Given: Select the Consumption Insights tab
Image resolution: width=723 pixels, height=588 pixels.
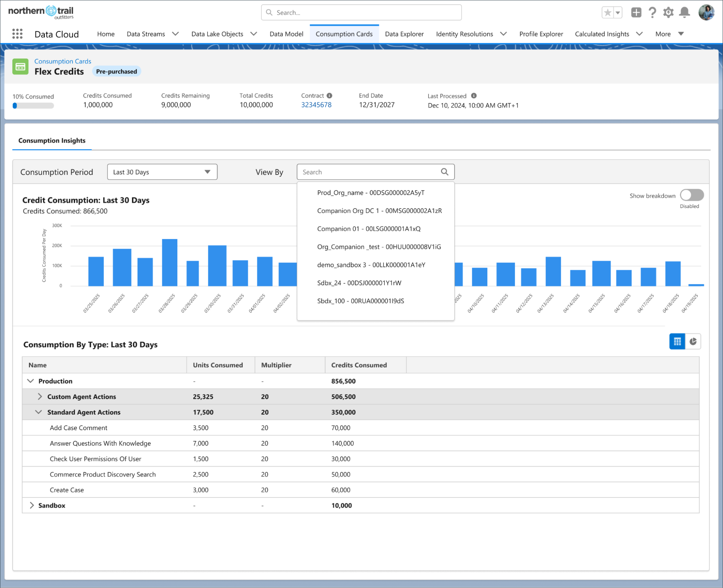Looking at the screenshot, I should tap(52, 140).
